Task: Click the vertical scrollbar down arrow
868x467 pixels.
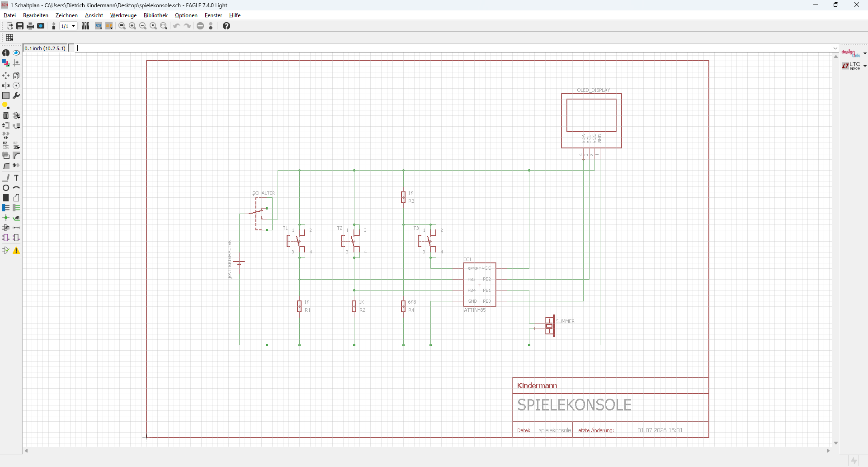Action: (836, 443)
